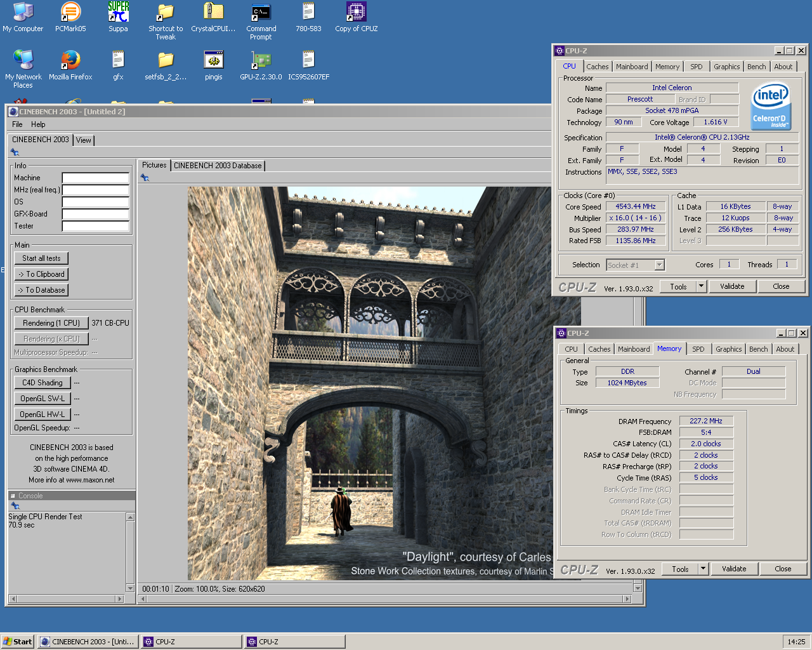The width and height of the screenshot is (812, 650).
Task: Run OpenGL HW-L benchmark
Action: 42,415
